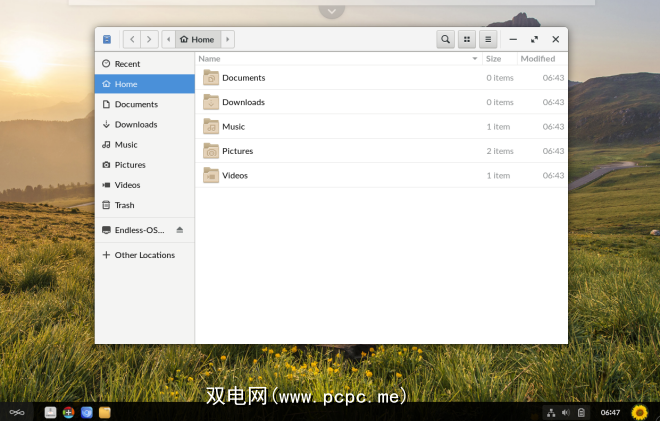Click the left path-bar scroll arrow

168,40
